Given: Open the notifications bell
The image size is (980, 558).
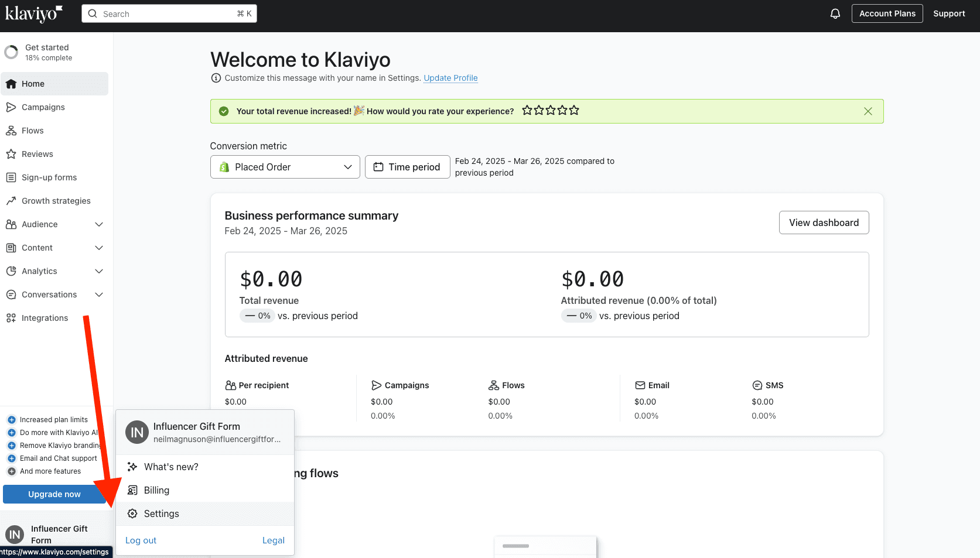Looking at the screenshot, I should coord(835,13).
